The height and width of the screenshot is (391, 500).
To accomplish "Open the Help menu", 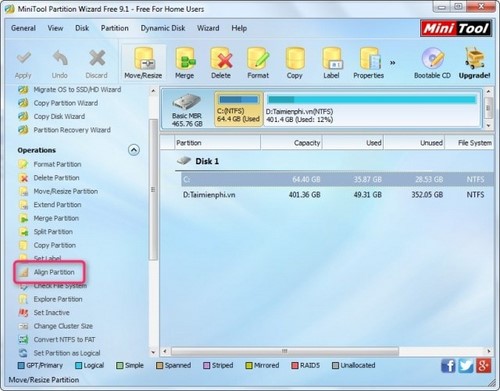I will (239, 28).
